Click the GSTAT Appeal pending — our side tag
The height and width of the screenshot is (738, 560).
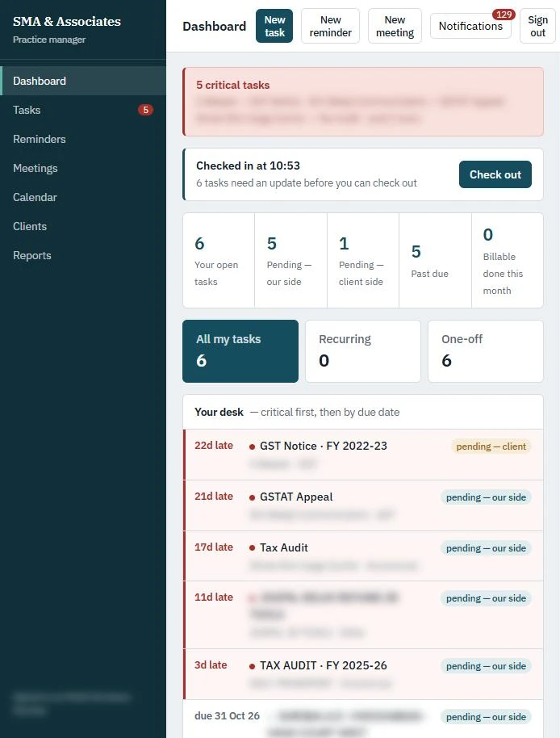point(486,497)
